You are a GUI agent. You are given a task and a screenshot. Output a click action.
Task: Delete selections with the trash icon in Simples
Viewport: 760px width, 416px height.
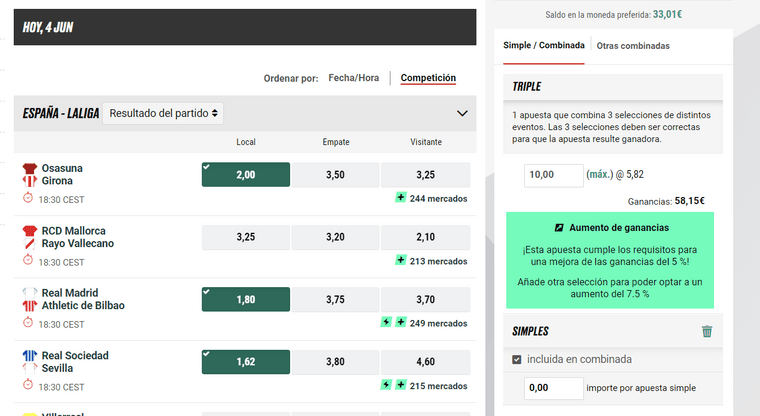pos(707,331)
